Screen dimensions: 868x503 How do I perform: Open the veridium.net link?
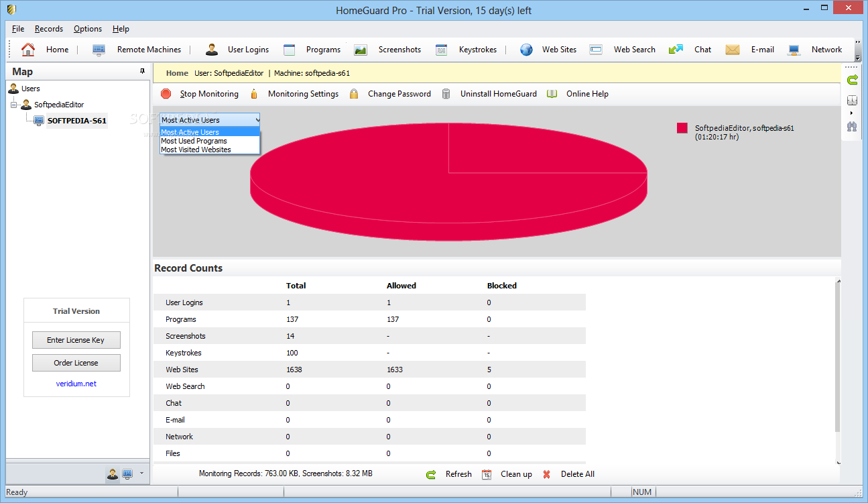(76, 384)
